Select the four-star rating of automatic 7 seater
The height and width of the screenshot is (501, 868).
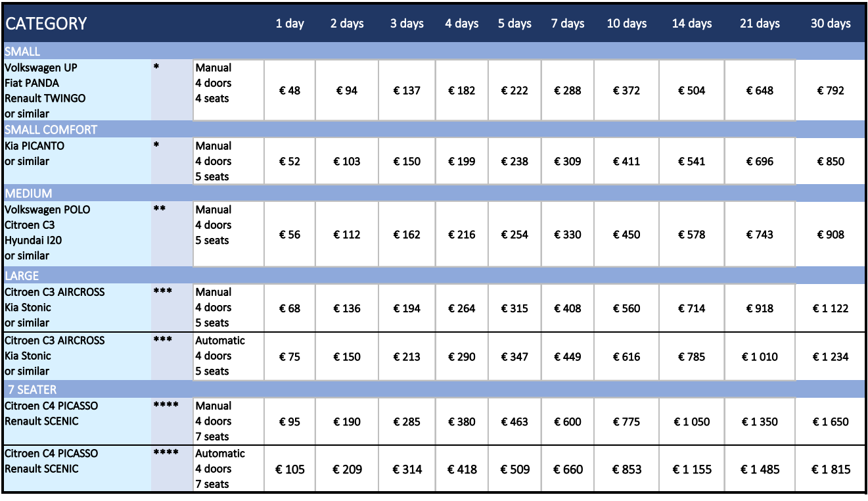[x=166, y=453]
